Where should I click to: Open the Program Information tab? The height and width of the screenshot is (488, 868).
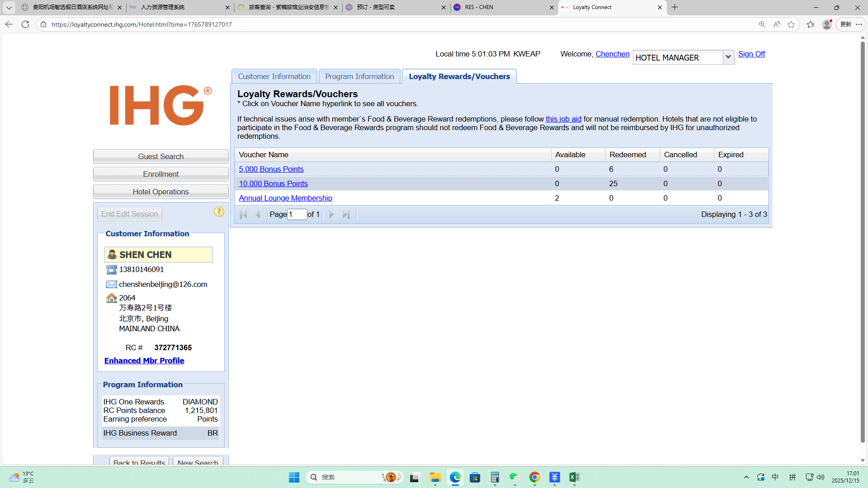359,76
